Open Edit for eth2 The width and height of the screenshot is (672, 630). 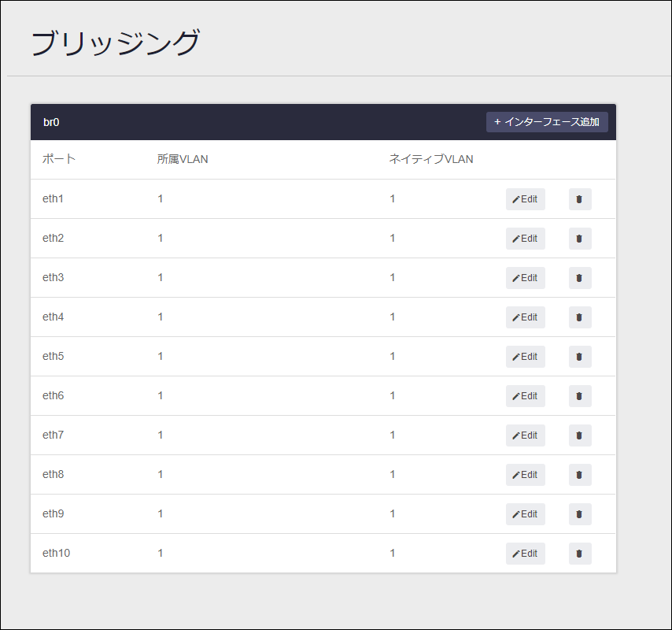[x=526, y=239]
